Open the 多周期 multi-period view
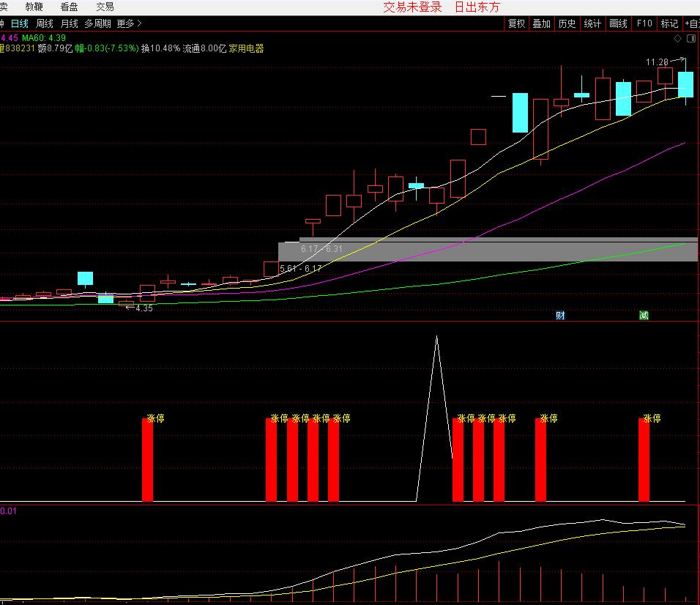 pos(97,23)
